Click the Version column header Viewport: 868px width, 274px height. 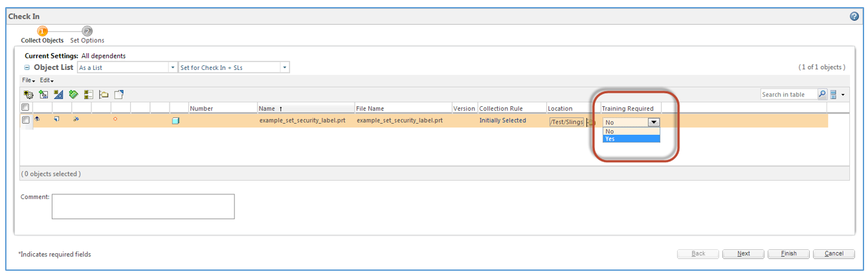click(x=464, y=108)
